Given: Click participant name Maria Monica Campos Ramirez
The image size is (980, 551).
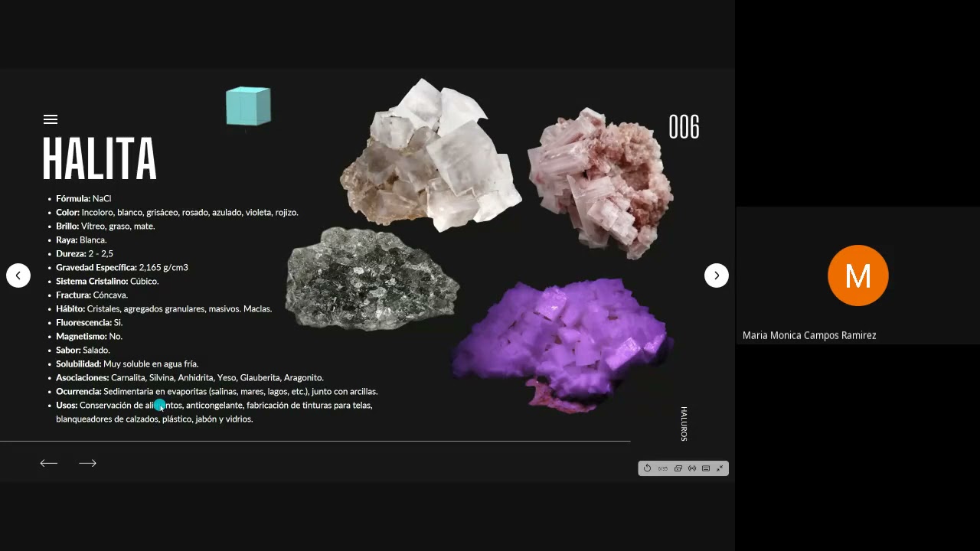Looking at the screenshot, I should 809,335.
